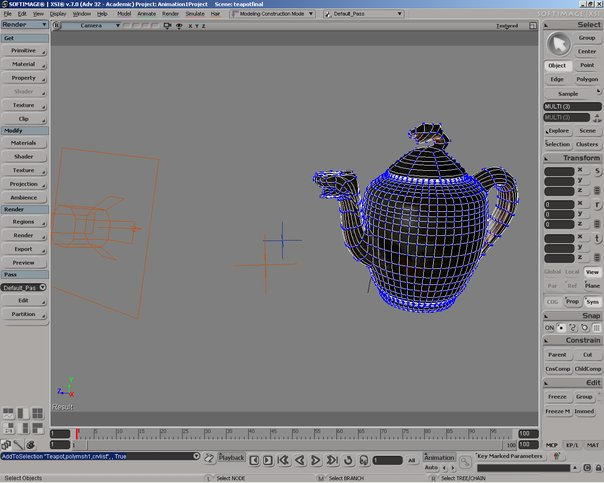This screenshot has width=604, height=483.
Task: Click the Parent constrain button
Action: pyautogui.click(x=557, y=355)
